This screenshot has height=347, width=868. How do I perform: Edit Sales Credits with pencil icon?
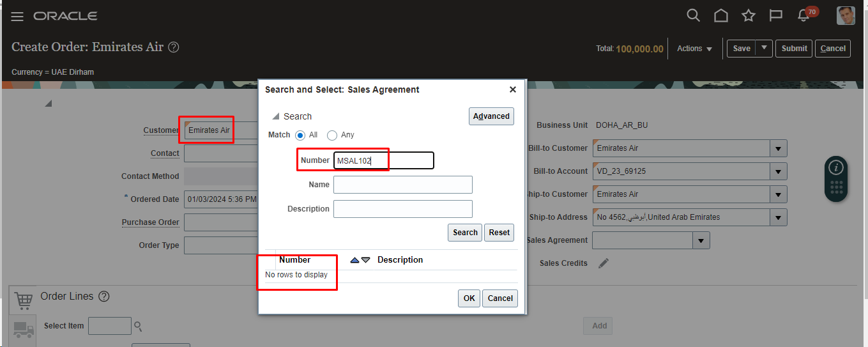point(604,263)
